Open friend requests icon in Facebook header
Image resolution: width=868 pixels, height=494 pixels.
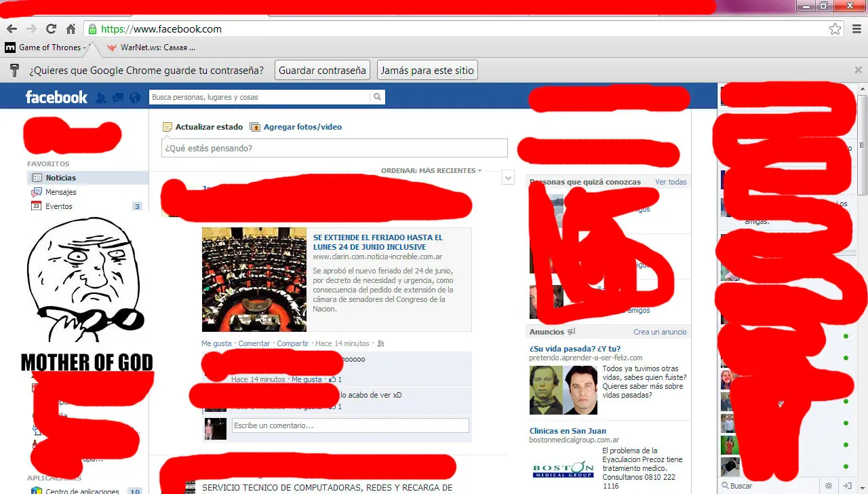coord(101,98)
